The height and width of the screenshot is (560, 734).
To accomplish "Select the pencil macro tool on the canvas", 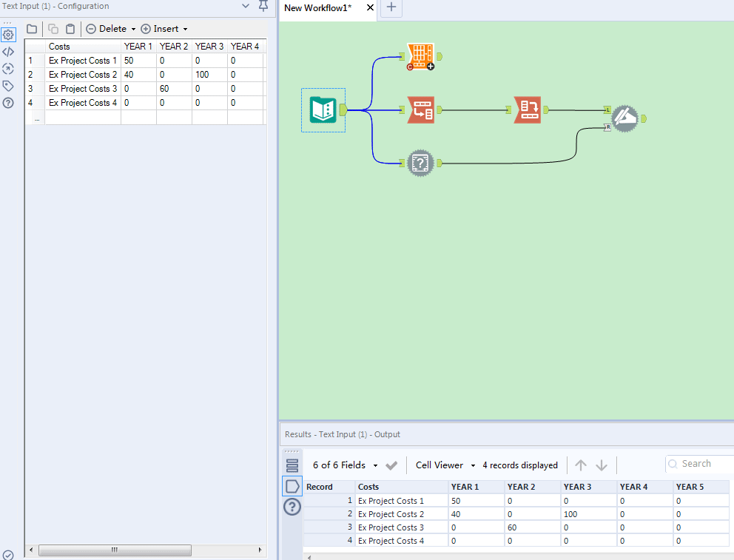I will (625, 118).
